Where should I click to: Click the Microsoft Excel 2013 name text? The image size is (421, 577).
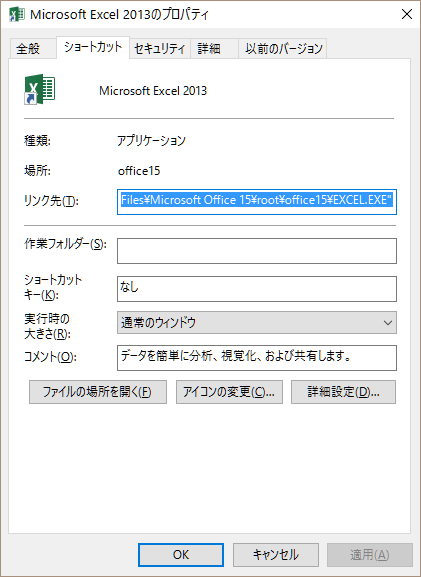[153, 91]
